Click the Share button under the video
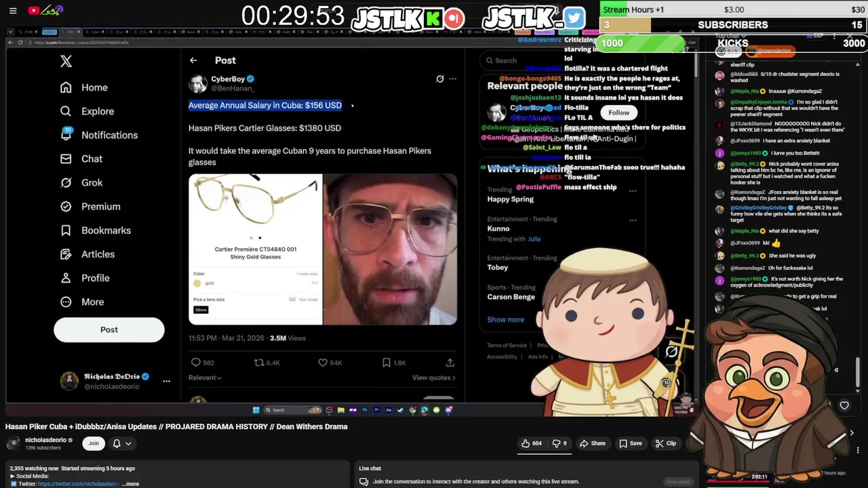868x488 pixels. coord(592,443)
